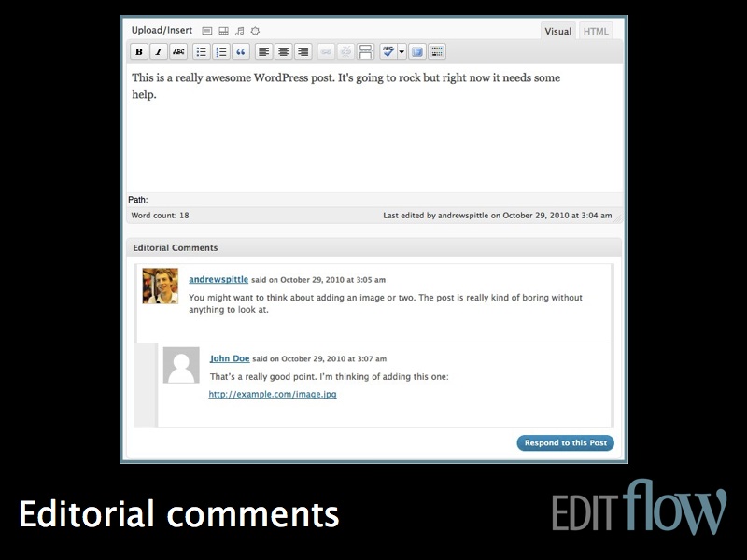This screenshot has height=560, width=747.
Task: Toggle bold formatting in the editor
Action: 138,51
